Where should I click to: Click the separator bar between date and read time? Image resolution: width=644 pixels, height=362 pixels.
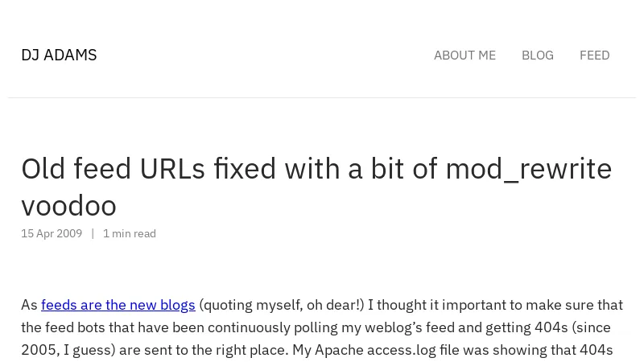(93, 233)
